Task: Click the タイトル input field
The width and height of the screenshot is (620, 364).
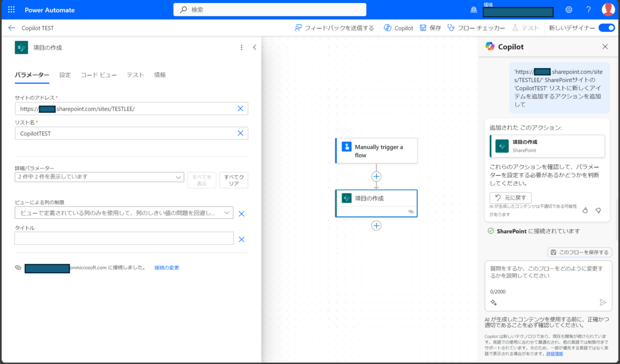Action: [124, 238]
